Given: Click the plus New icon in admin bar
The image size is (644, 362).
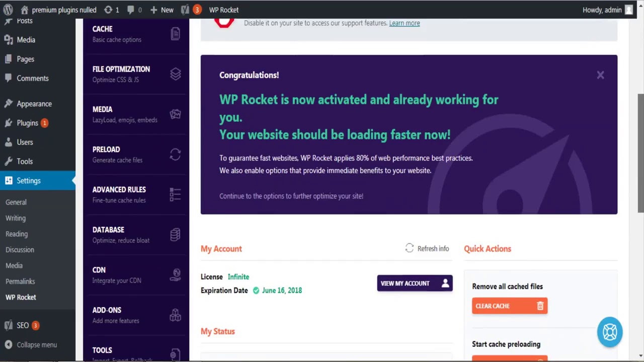Looking at the screenshot, I should pyautogui.click(x=154, y=10).
